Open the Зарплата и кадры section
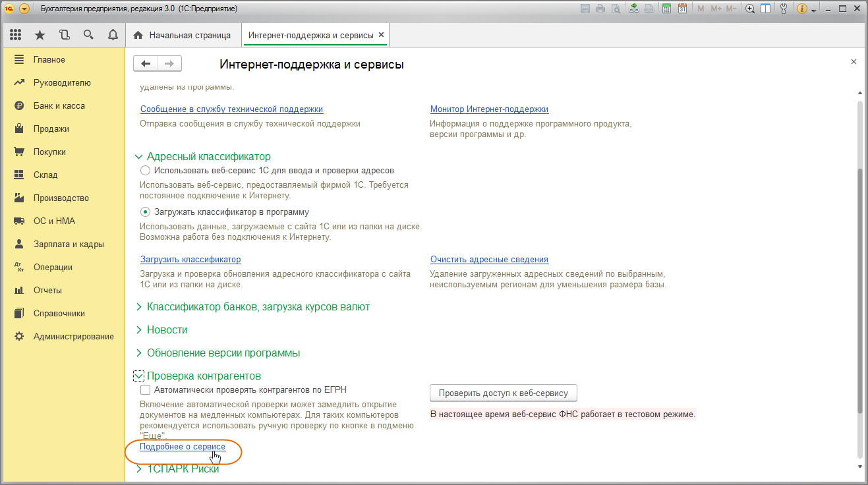This screenshot has width=868, height=485. click(x=69, y=244)
